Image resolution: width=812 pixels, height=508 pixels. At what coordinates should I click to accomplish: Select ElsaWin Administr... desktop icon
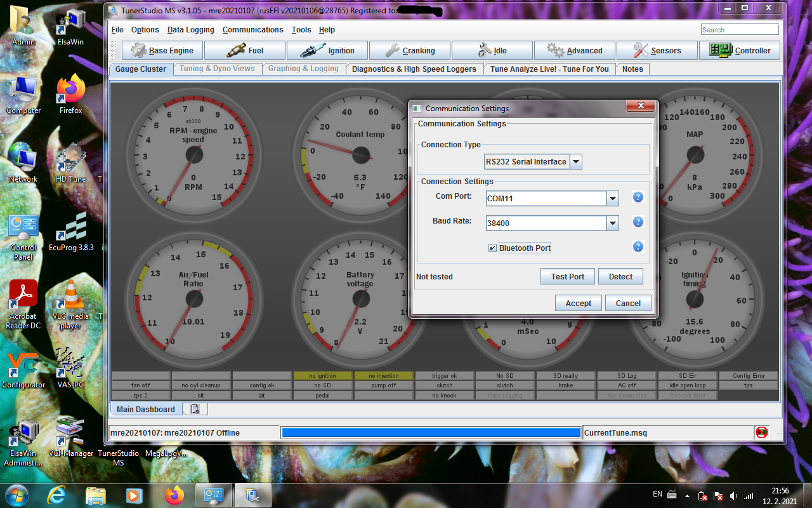click(x=23, y=443)
